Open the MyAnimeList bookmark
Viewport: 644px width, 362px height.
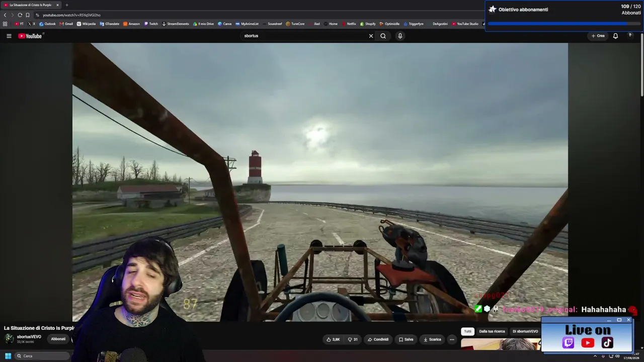(x=247, y=24)
